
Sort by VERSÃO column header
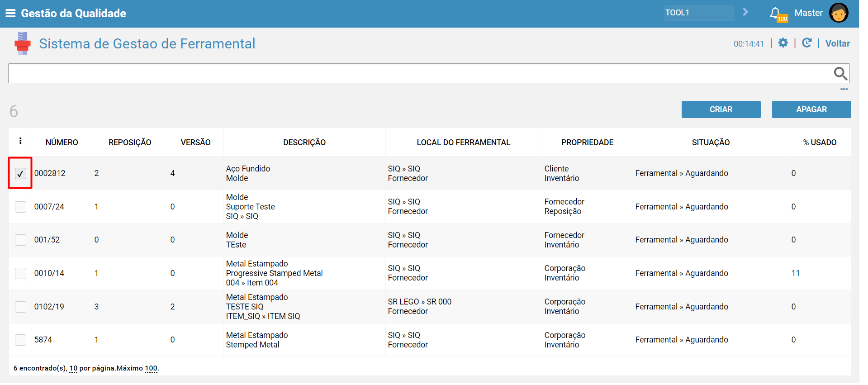point(196,143)
